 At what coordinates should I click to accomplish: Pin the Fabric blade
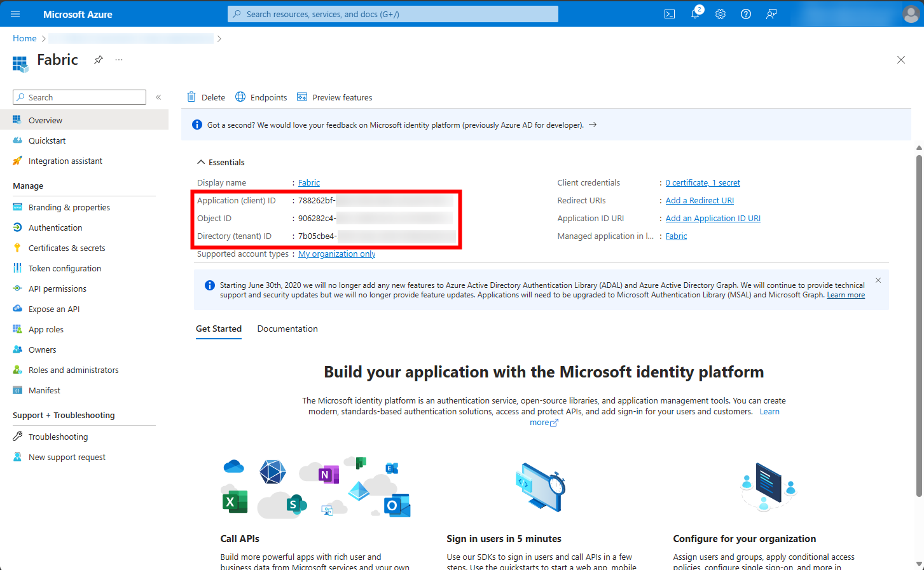pyautogui.click(x=99, y=60)
